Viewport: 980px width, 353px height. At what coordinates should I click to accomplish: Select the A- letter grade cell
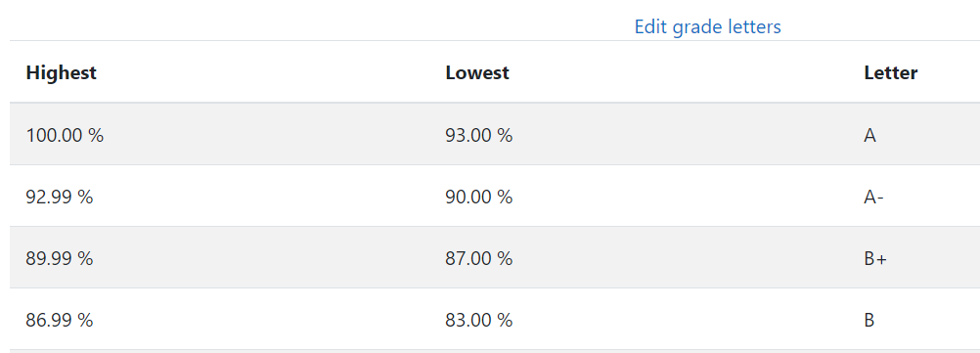pyautogui.click(x=873, y=197)
